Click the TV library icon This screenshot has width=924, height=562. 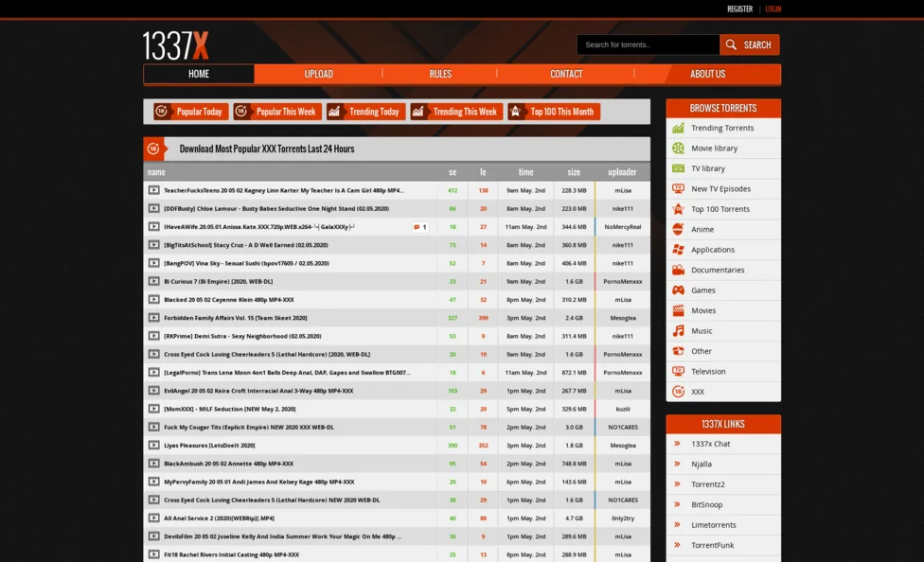678,168
